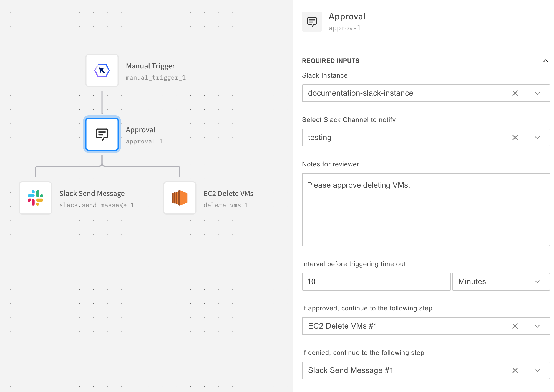Expand the denied-step dropdown arrow
The image size is (554, 392).
537,370
